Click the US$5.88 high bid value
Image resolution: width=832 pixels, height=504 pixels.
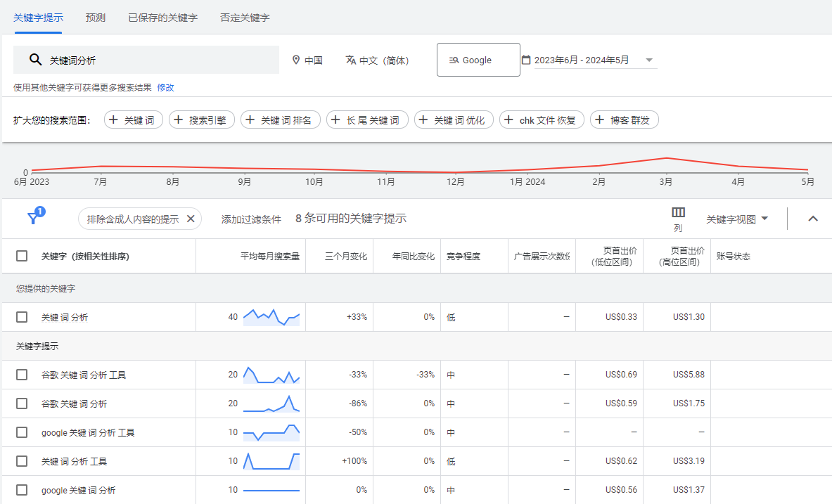coord(689,375)
